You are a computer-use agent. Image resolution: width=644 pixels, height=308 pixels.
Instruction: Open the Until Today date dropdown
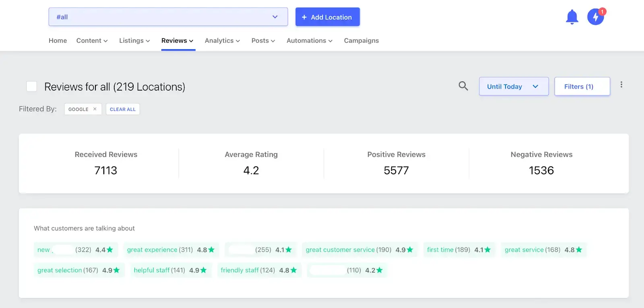point(514,87)
